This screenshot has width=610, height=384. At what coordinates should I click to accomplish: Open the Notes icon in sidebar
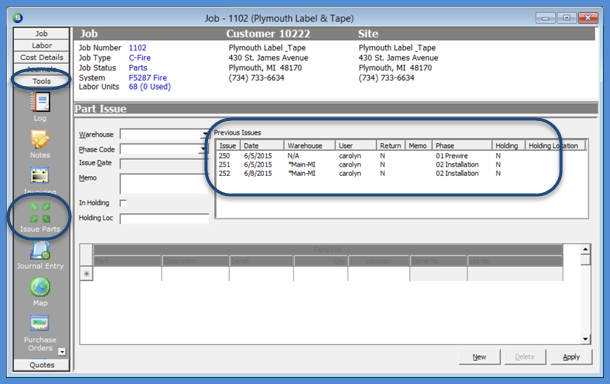click(40, 139)
